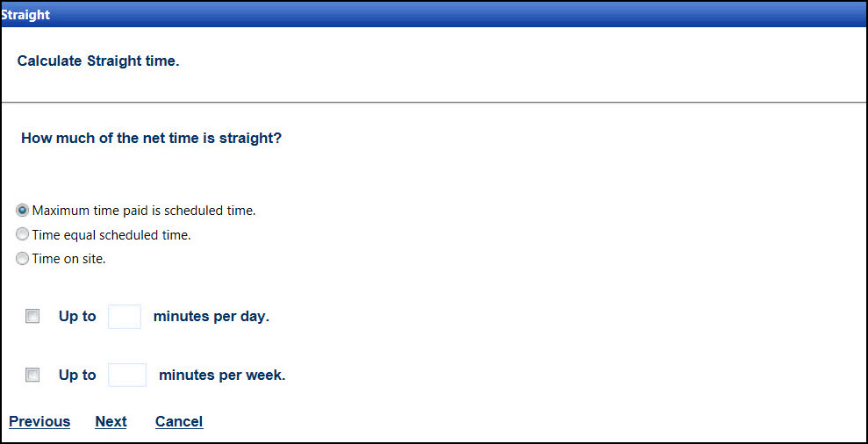Pick the "Time on site" radio button
This screenshot has width=868, height=444.
(x=23, y=259)
